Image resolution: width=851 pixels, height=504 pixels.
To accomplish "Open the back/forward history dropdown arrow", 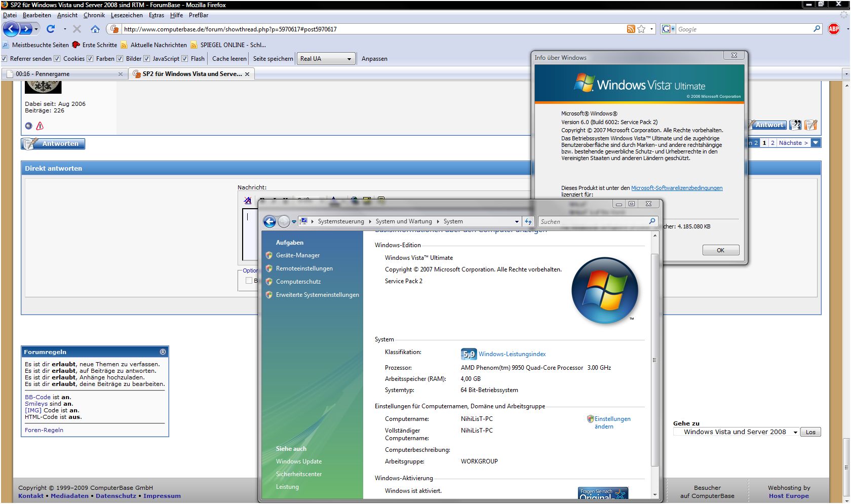I will tap(36, 29).
